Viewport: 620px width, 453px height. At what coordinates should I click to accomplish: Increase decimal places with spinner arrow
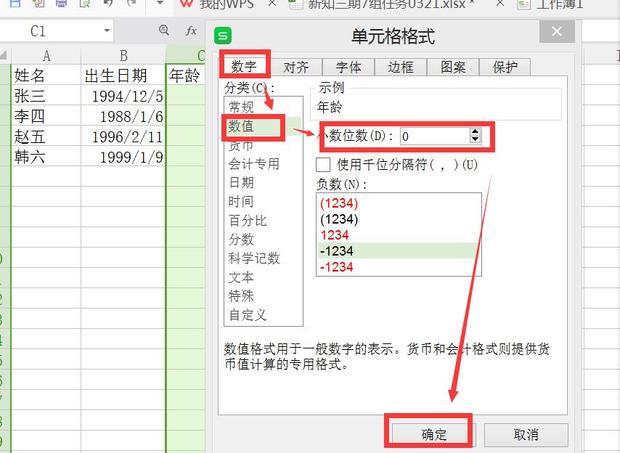[474, 130]
